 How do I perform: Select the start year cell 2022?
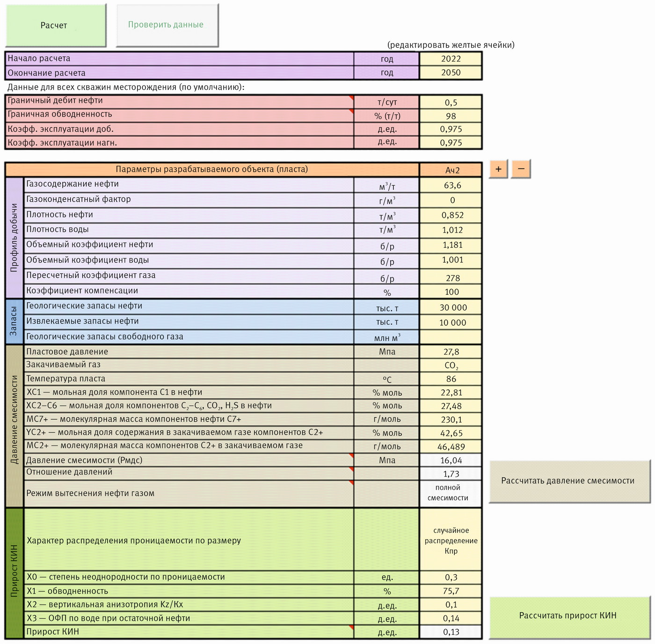click(x=451, y=59)
